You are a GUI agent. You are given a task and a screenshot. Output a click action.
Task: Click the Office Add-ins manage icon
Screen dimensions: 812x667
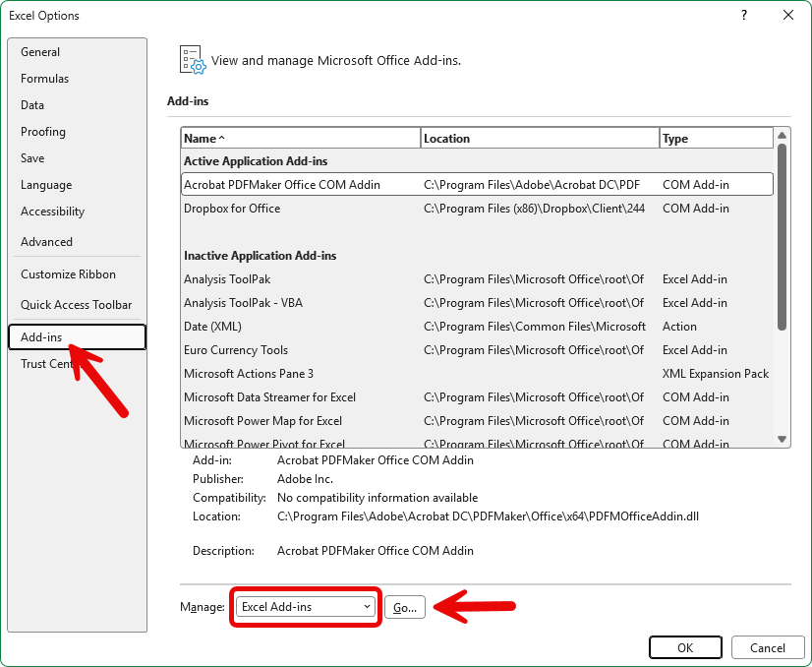click(x=191, y=59)
